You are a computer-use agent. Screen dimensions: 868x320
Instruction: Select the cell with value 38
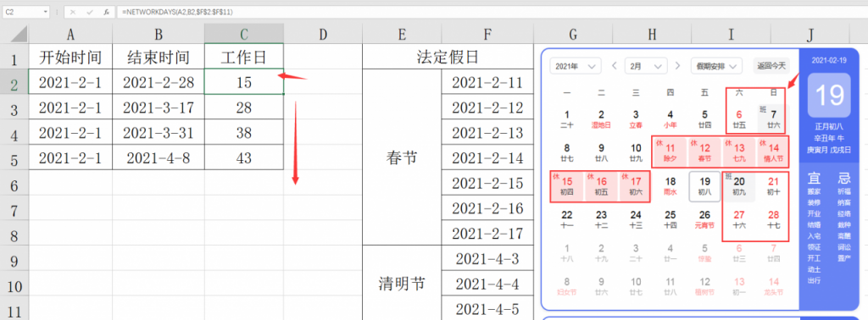pyautogui.click(x=244, y=133)
